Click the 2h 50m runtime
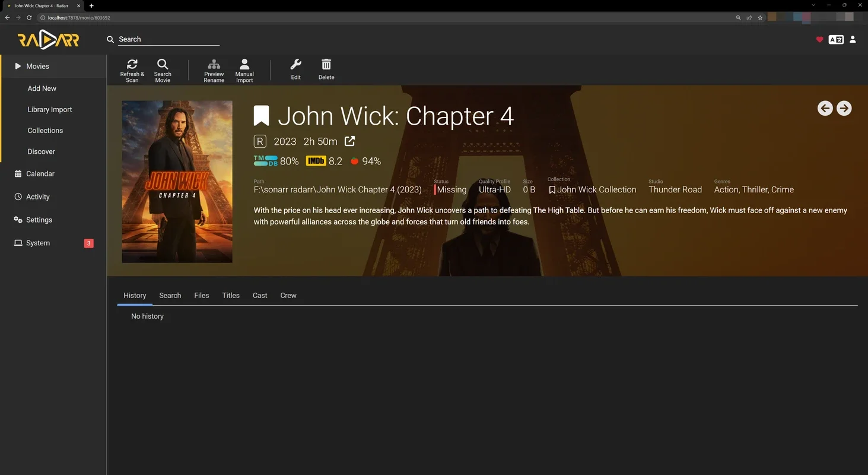The height and width of the screenshot is (475, 868). pyautogui.click(x=320, y=141)
